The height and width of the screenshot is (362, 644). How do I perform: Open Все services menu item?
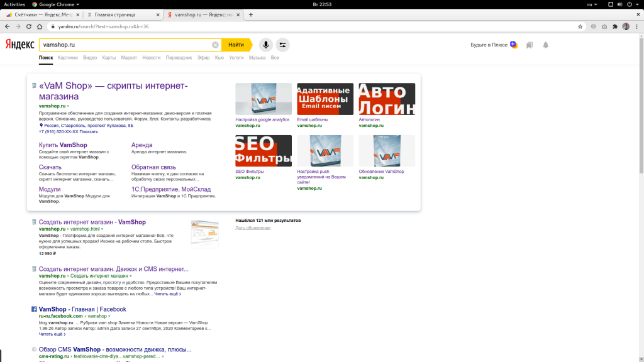coord(275,58)
